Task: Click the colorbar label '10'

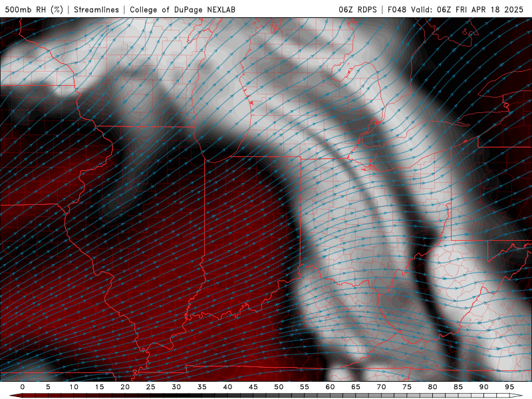Action: tap(74, 387)
